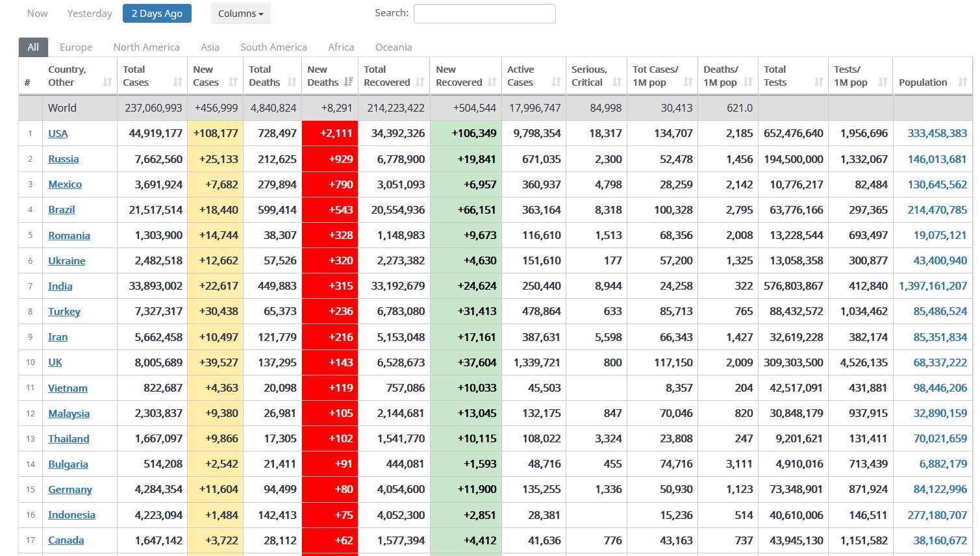980x556 pixels.
Task: Click Active Cases sort arrows icon
Action: click(x=556, y=82)
